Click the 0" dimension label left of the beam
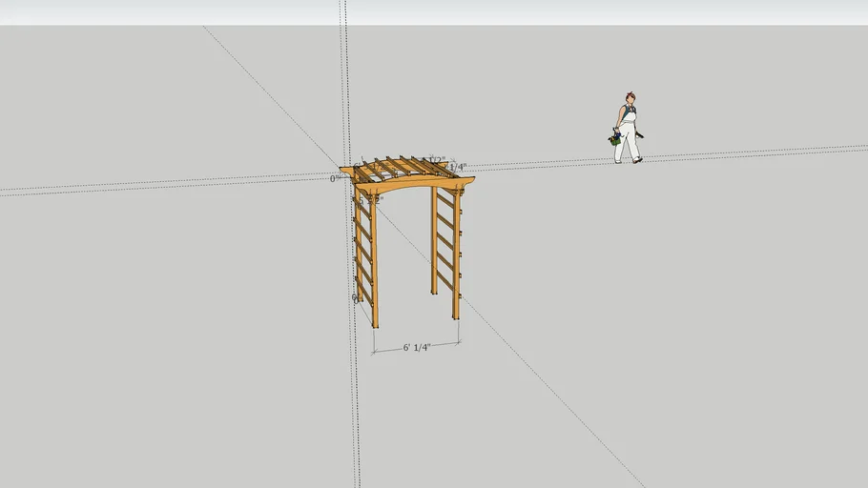868x488 pixels. [x=335, y=178]
